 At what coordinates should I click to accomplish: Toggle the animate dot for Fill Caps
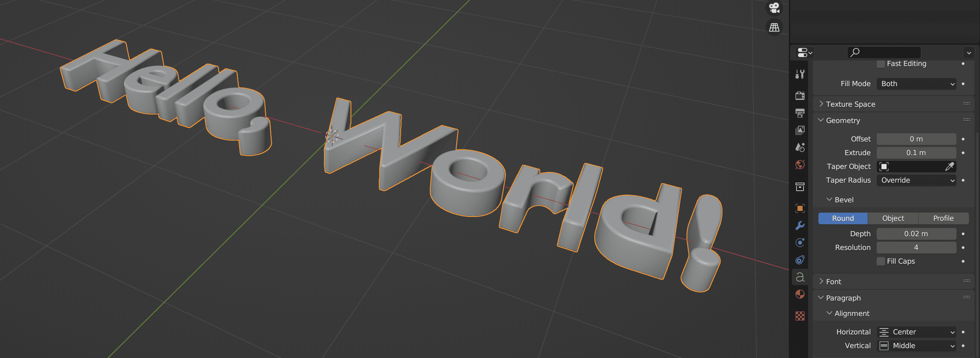tap(963, 261)
